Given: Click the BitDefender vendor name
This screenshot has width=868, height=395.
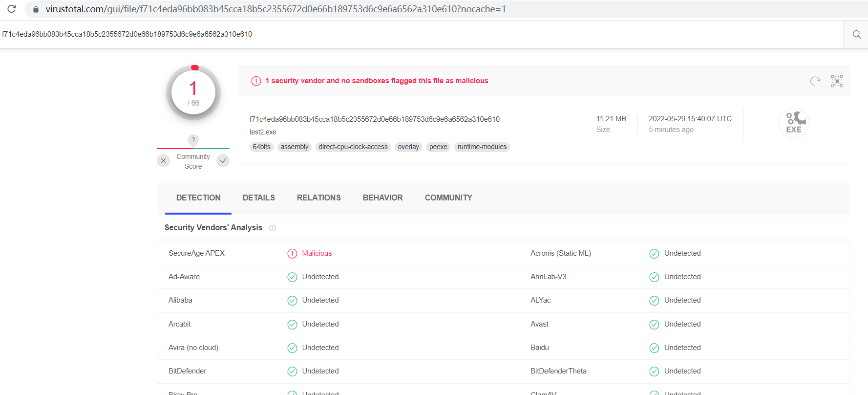Looking at the screenshot, I should 188,371.
